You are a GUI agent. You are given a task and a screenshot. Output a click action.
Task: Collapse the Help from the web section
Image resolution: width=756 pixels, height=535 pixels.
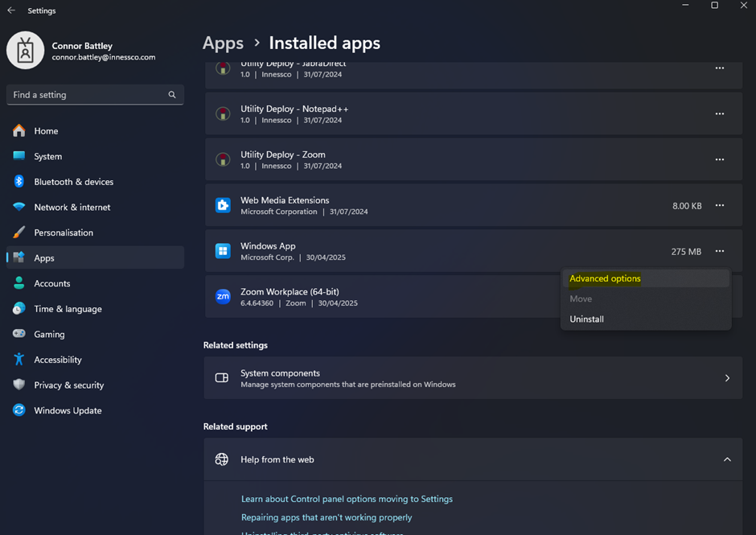pos(727,459)
